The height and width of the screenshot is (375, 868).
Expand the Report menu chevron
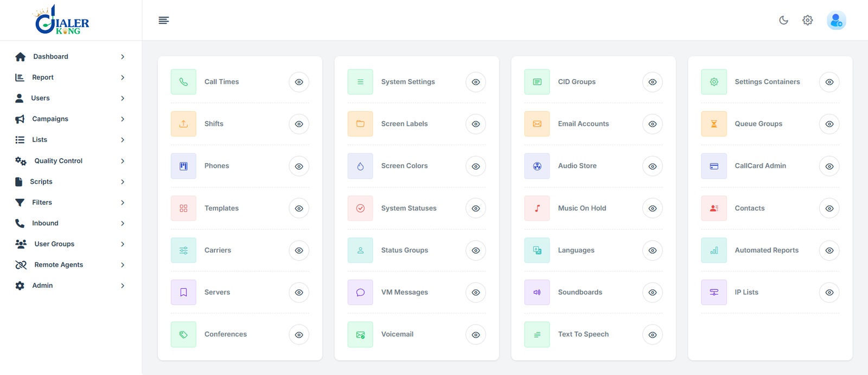click(x=123, y=77)
